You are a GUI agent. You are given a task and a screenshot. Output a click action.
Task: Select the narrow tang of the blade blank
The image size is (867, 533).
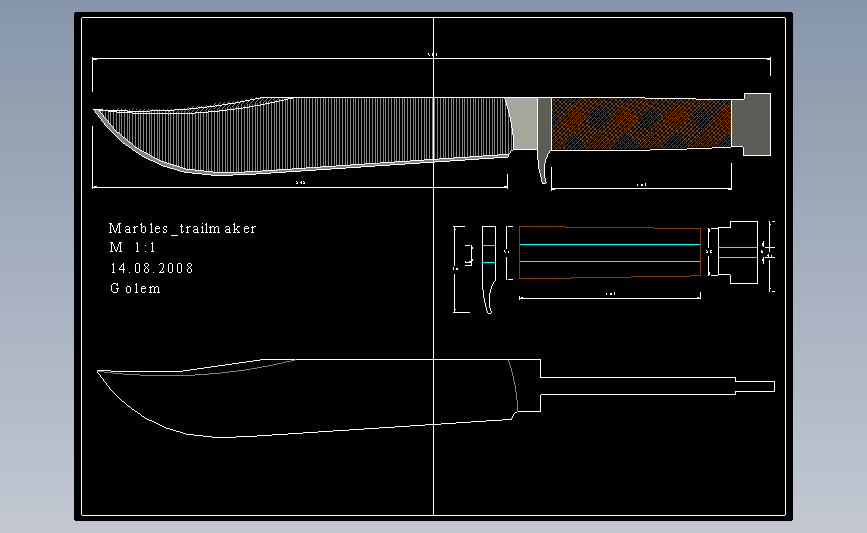click(x=657, y=386)
